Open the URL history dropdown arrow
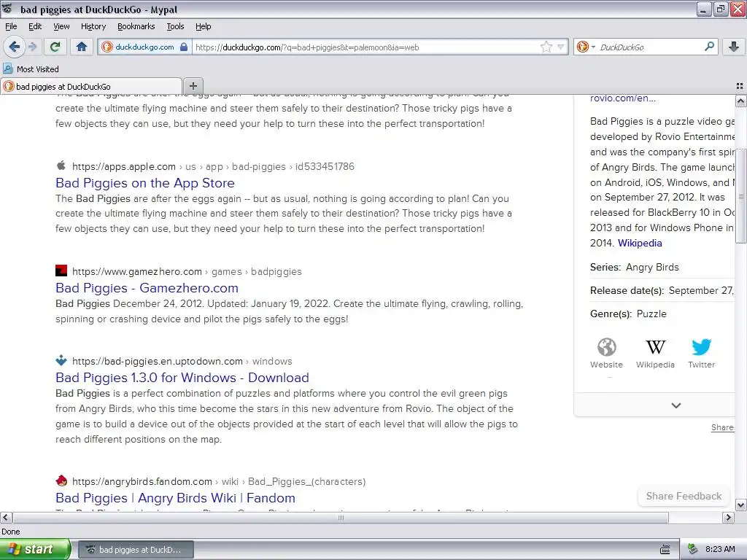747x560 pixels. click(x=561, y=47)
